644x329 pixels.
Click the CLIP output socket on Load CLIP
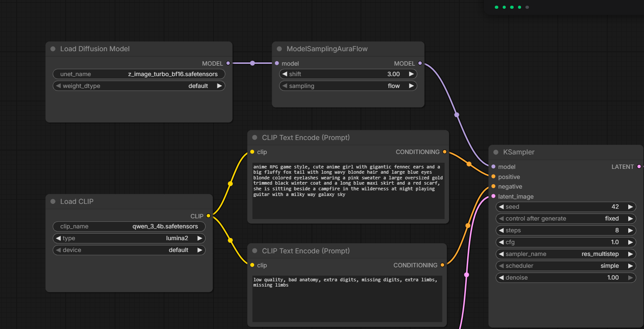coord(208,216)
